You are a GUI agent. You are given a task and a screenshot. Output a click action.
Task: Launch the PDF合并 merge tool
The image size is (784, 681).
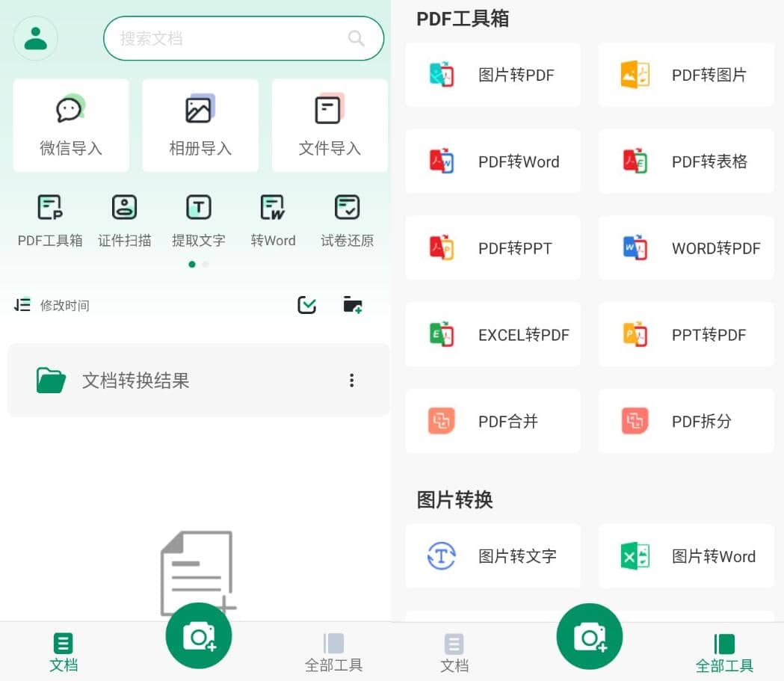493,421
